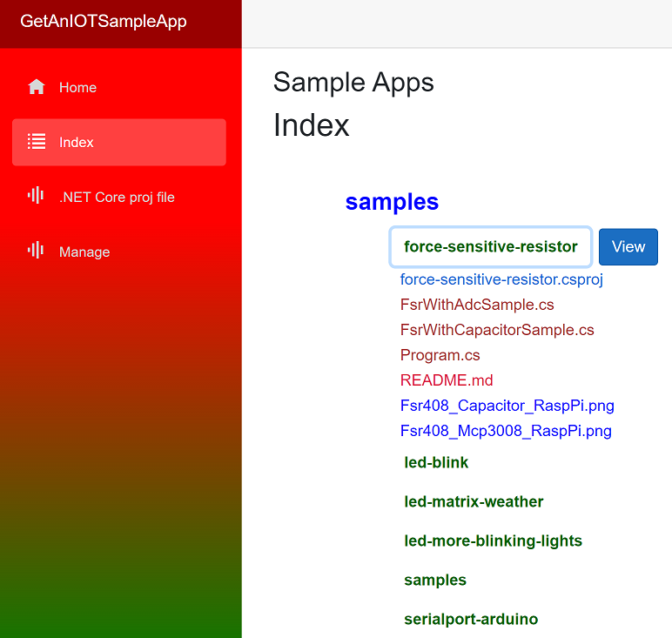Click the Index list icon
Viewport: 672px width, 638px height.
pos(37,141)
